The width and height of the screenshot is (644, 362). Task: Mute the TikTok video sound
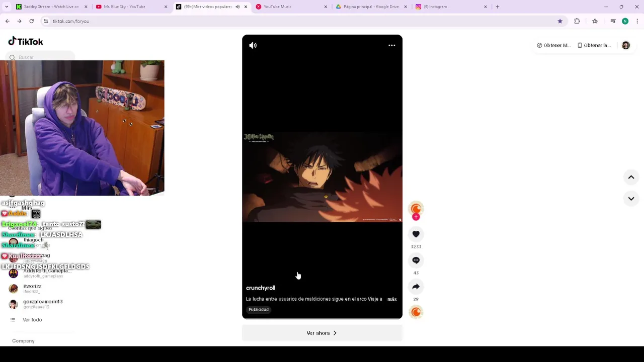coord(253,45)
